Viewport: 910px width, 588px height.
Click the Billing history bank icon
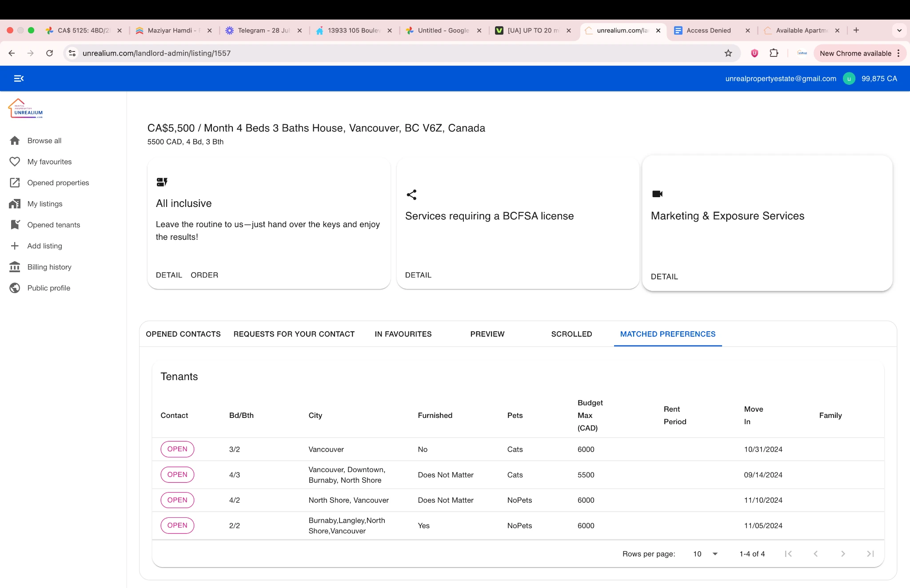pyautogui.click(x=15, y=267)
